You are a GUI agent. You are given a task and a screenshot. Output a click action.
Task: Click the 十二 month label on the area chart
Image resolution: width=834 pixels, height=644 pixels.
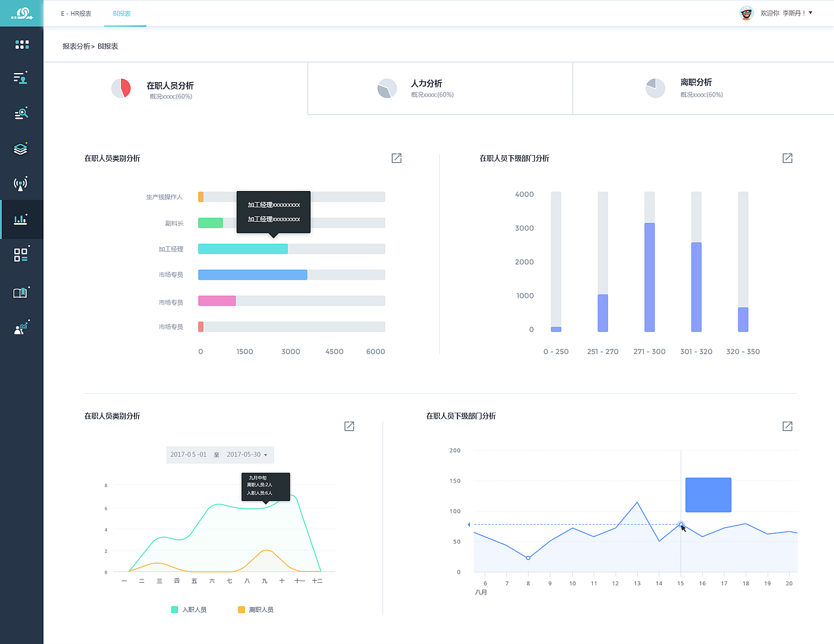point(317,581)
